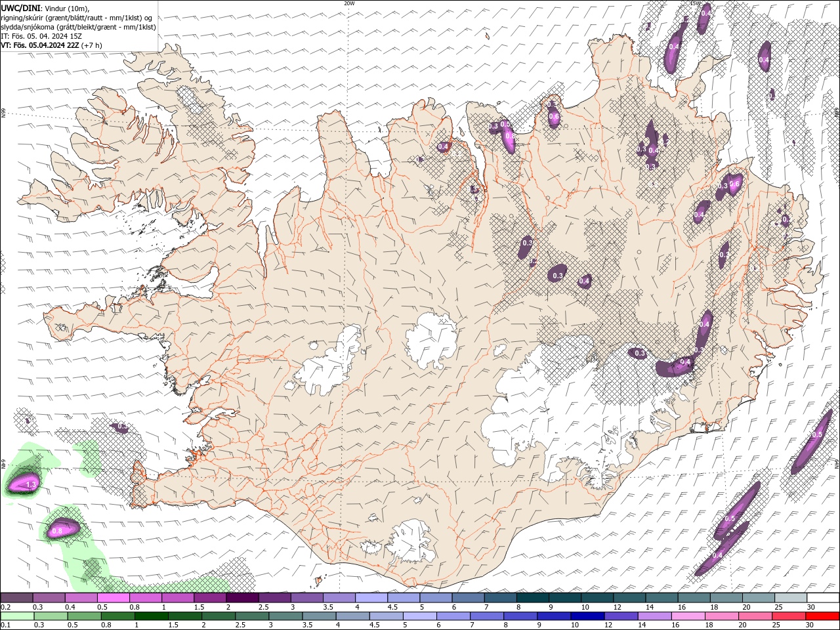The width and height of the screenshot is (840, 630).
Task: Click the 'VT: Fös. 05.04.2024 22Z (+7 h)' line
Action: click(52, 45)
